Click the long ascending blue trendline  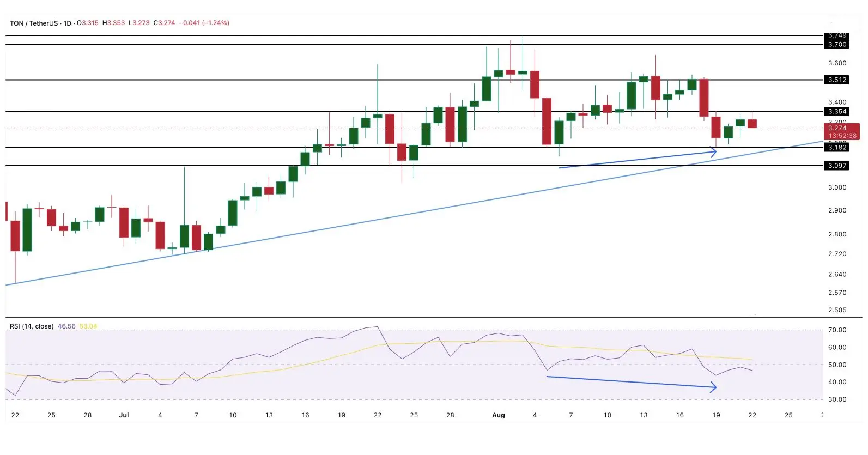(414, 213)
